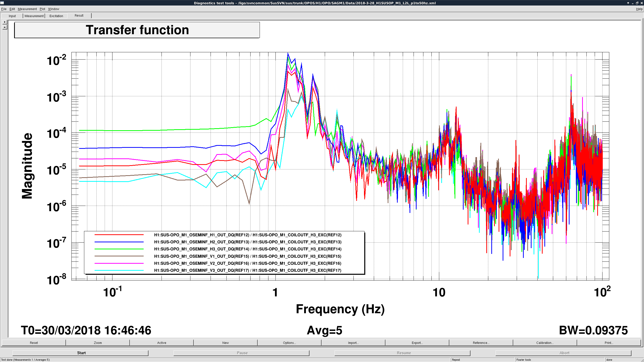
Task: Click the New plot button
Action: [226, 343]
